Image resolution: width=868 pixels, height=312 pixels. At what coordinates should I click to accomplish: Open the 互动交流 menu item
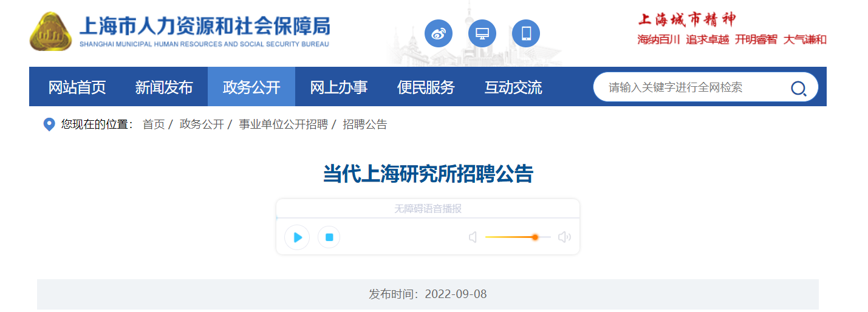tap(513, 87)
